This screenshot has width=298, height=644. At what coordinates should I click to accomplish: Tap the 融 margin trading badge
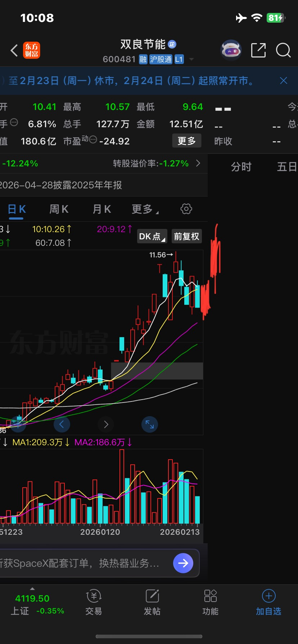click(143, 59)
